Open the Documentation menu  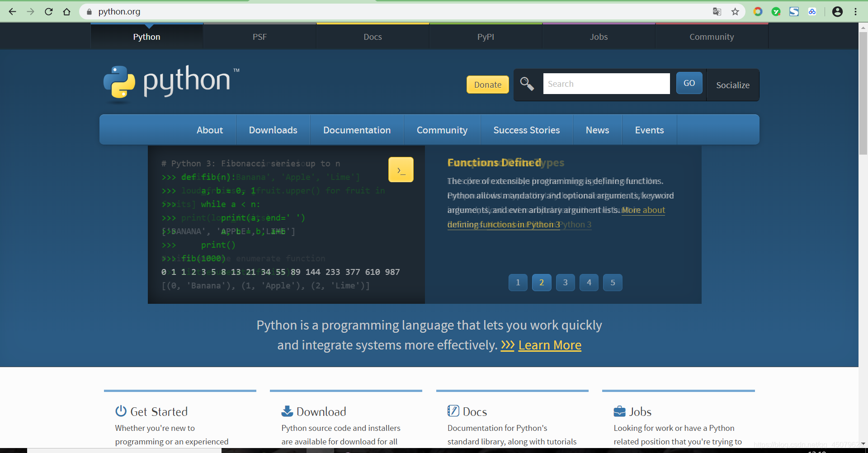pyautogui.click(x=357, y=130)
